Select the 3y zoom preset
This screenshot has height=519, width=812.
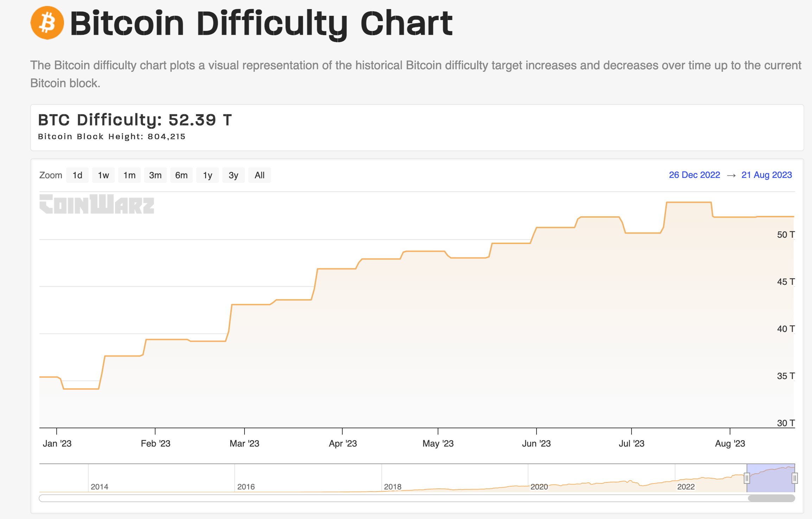pyautogui.click(x=233, y=175)
